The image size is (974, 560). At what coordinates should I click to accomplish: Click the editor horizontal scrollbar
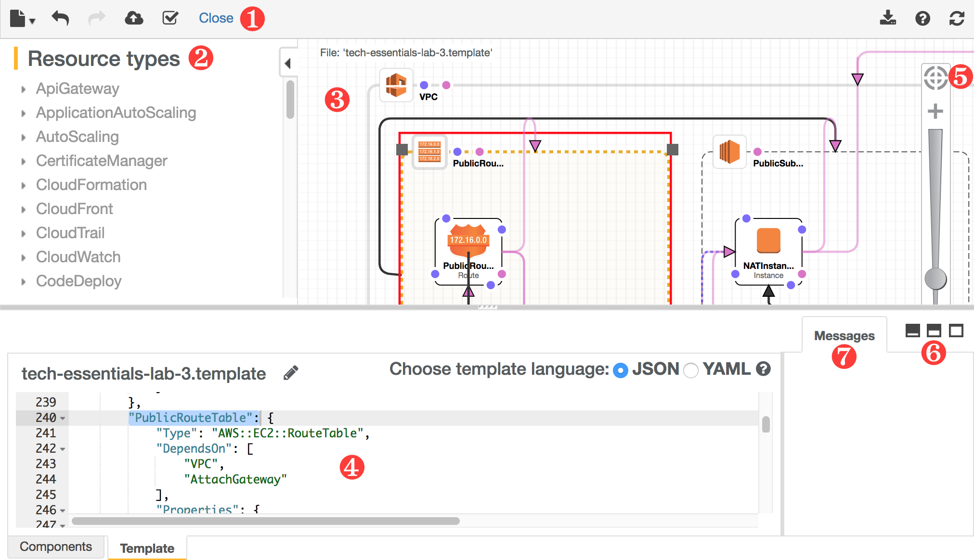(266, 521)
